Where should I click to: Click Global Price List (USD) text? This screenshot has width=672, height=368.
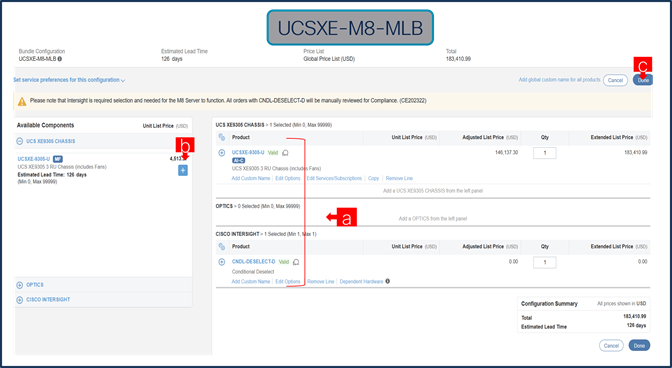(329, 59)
